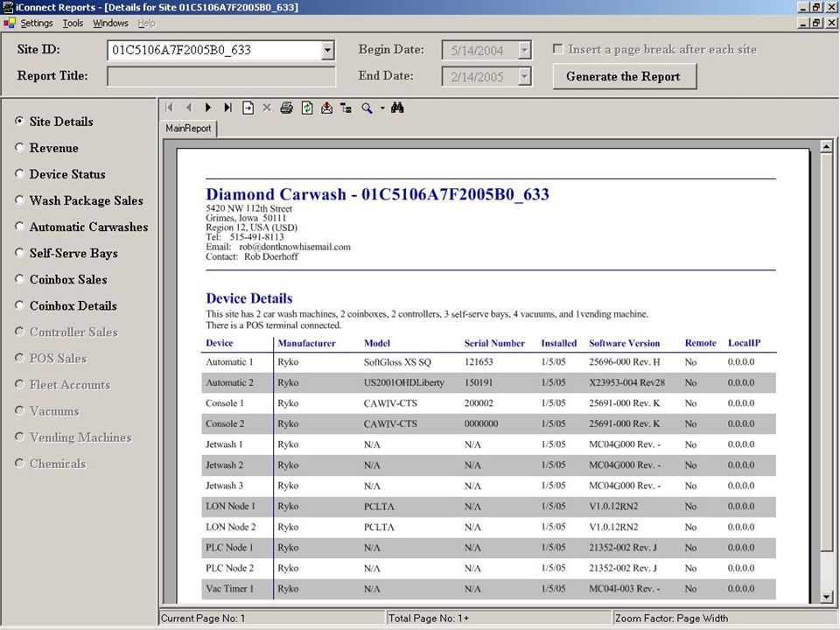Click Current Page No status entry

271,619
